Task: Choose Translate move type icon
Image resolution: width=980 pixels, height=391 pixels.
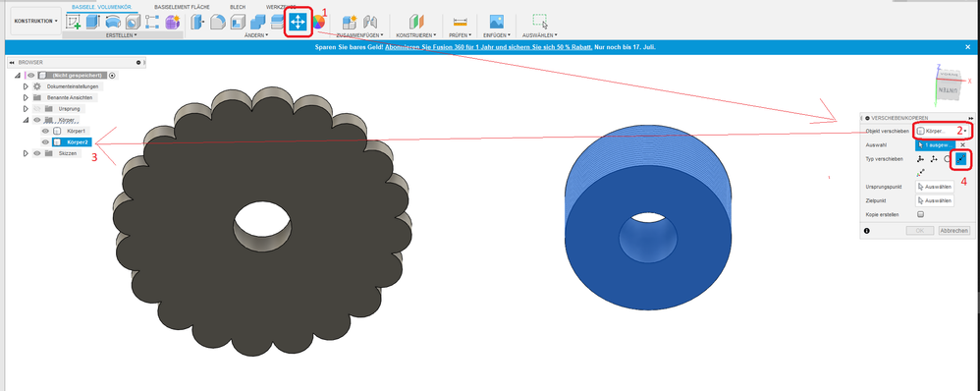Action: click(934, 159)
